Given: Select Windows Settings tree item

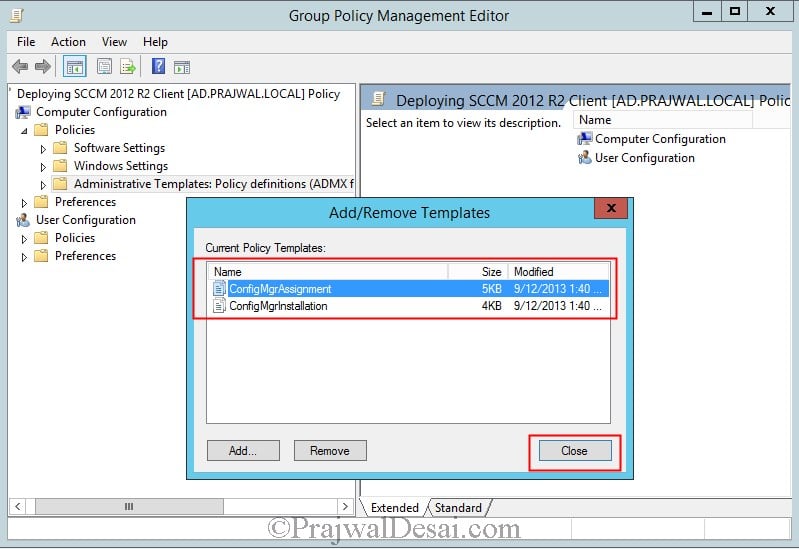Looking at the screenshot, I should tap(121, 166).
